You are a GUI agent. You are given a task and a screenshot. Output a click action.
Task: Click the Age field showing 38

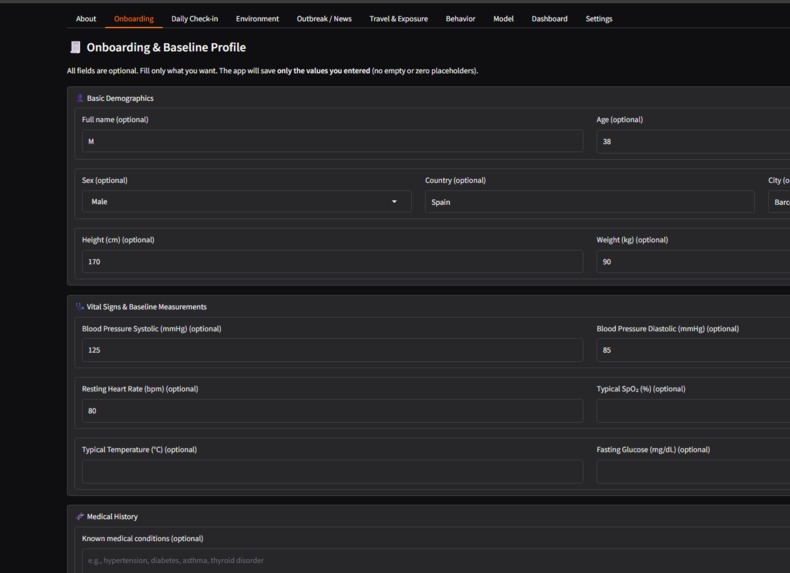(x=693, y=141)
